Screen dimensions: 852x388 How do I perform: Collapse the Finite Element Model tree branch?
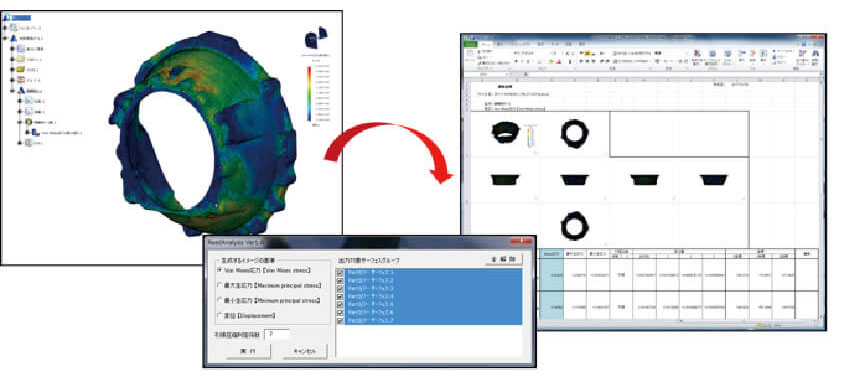(x=5, y=39)
